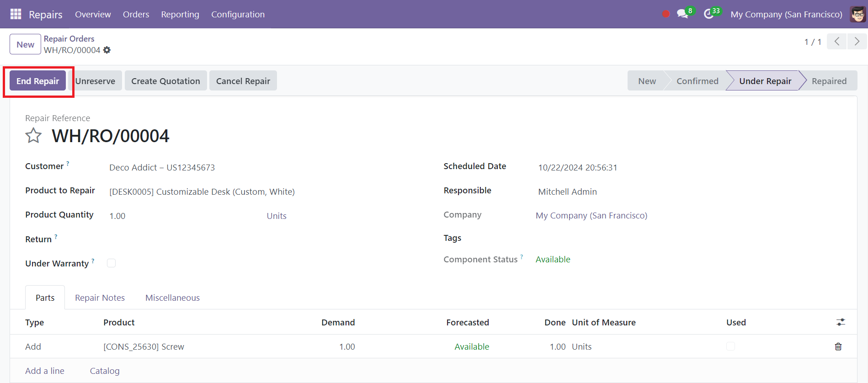Viewport: 868px width, 383px height.
Task: Click the Product column header
Action: click(119, 322)
